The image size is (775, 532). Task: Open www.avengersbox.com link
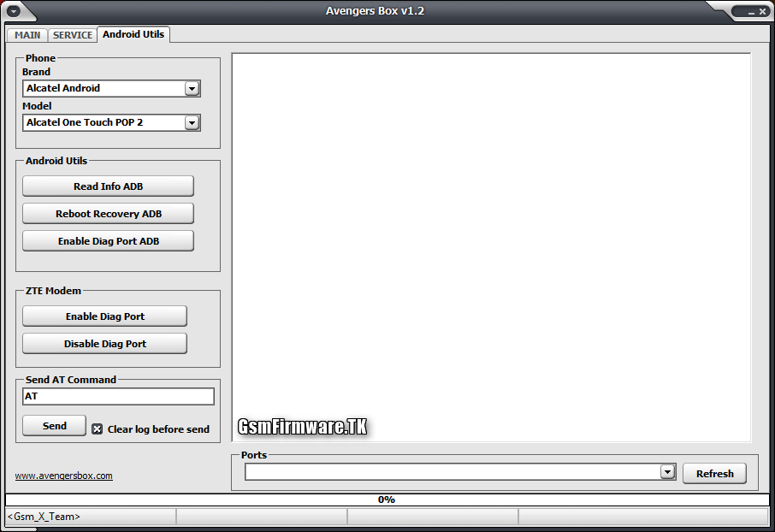64,476
